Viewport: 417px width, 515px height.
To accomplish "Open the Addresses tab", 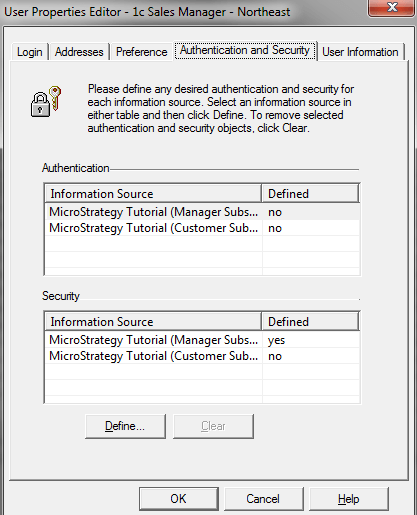I will [79, 52].
